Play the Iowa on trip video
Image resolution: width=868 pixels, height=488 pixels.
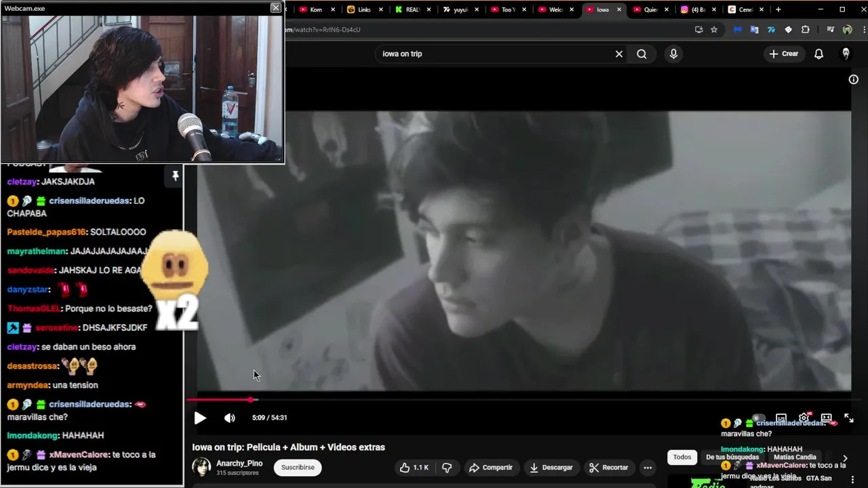click(200, 418)
